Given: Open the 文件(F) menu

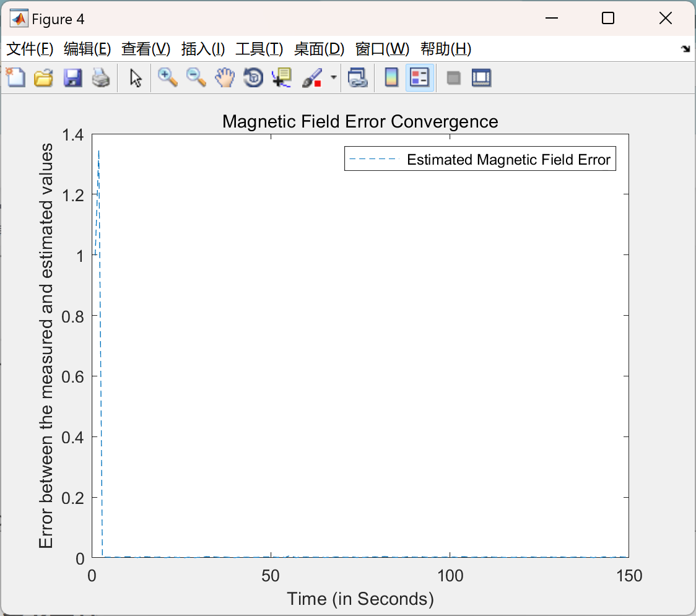Looking at the screenshot, I should point(30,49).
